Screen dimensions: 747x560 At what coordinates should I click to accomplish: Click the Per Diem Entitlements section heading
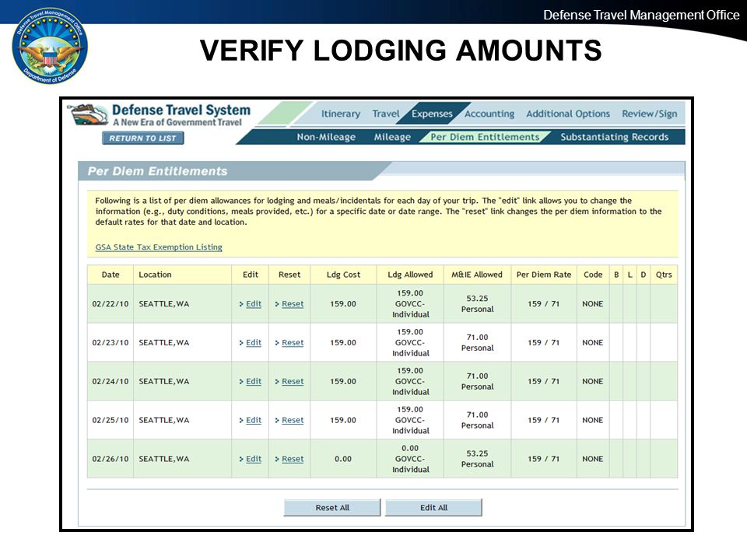pyautogui.click(x=158, y=171)
